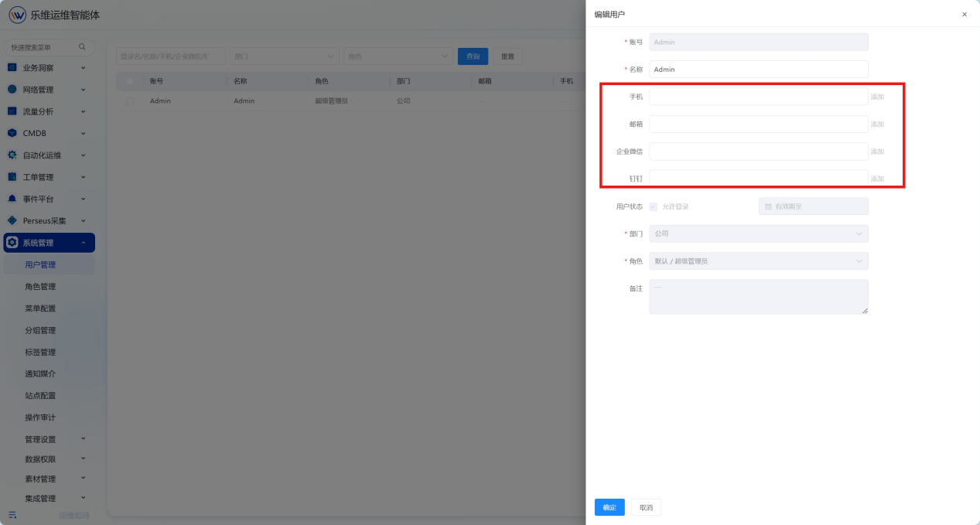Select the Admin row checkbox in table
Image resolution: width=980 pixels, height=525 pixels.
129,101
